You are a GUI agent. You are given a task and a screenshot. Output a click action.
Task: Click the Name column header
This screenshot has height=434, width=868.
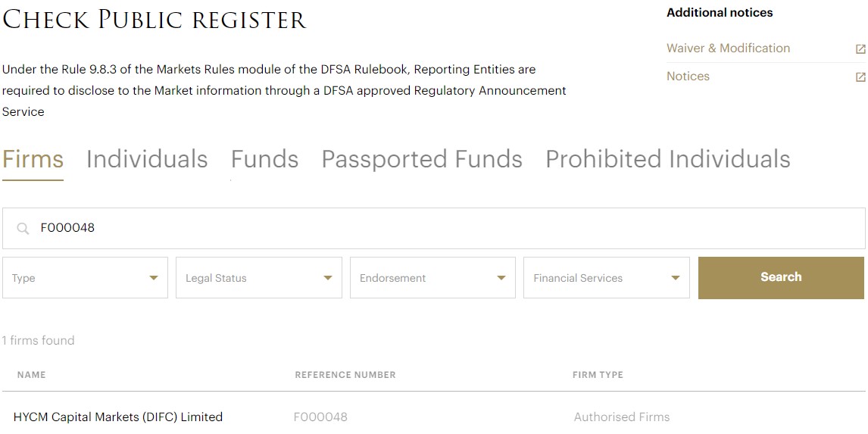[x=31, y=375]
